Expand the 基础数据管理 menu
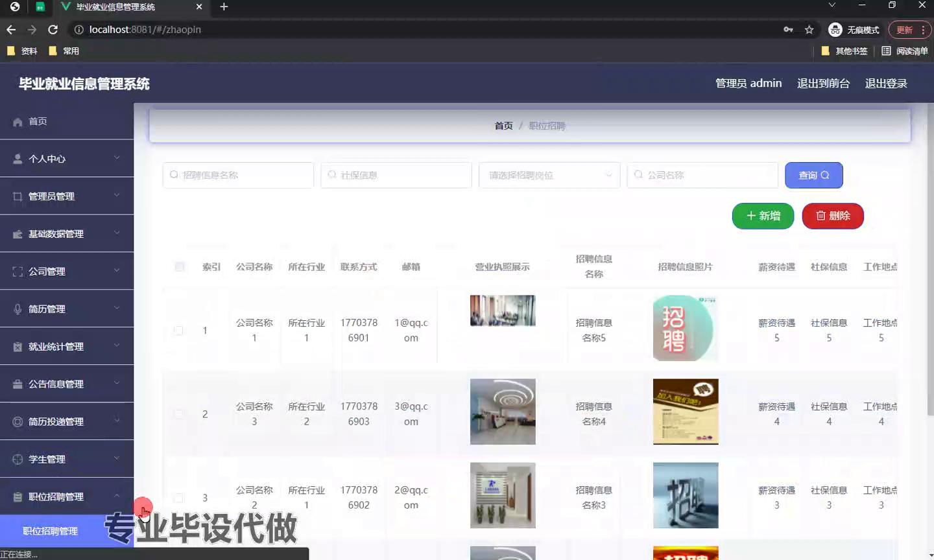Image resolution: width=934 pixels, height=560 pixels. [117, 233]
